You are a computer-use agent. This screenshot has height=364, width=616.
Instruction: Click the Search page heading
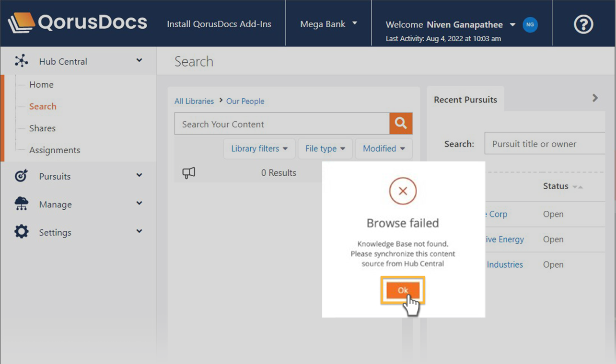tap(194, 61)
